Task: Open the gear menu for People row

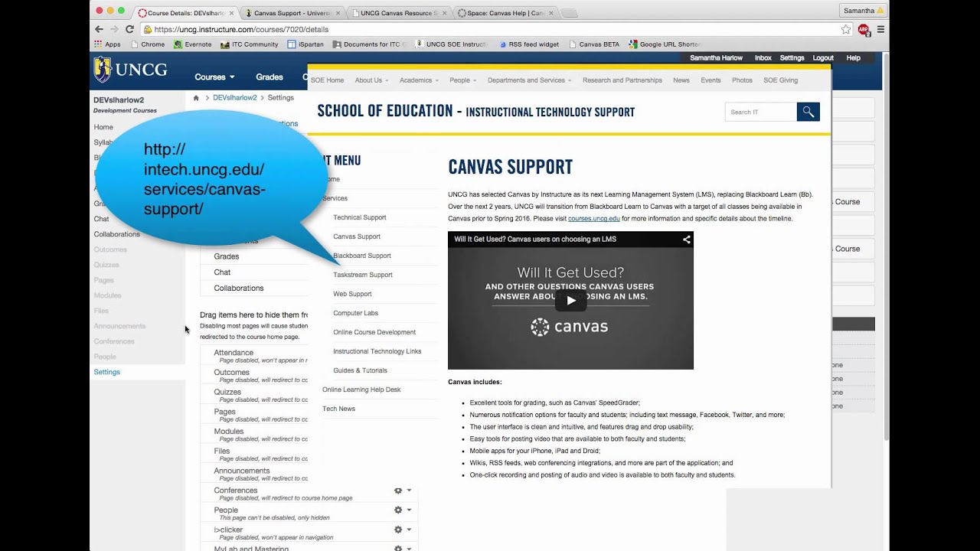Action: (x=403, y=510)
